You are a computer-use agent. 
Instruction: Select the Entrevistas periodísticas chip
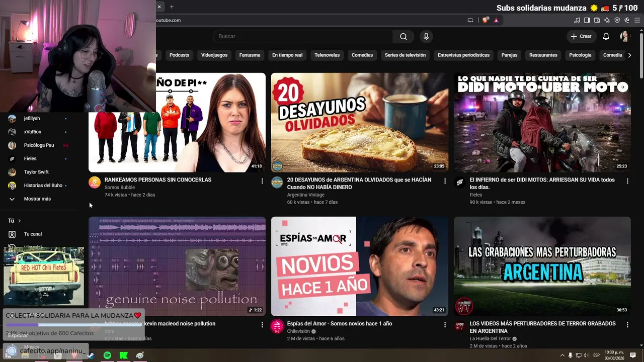point(463,55)
